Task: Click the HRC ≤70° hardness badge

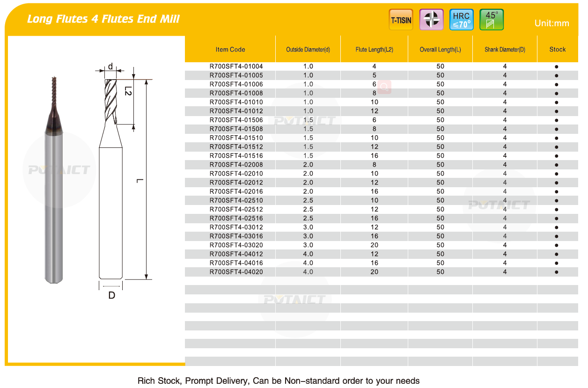Action: point(461,20)
